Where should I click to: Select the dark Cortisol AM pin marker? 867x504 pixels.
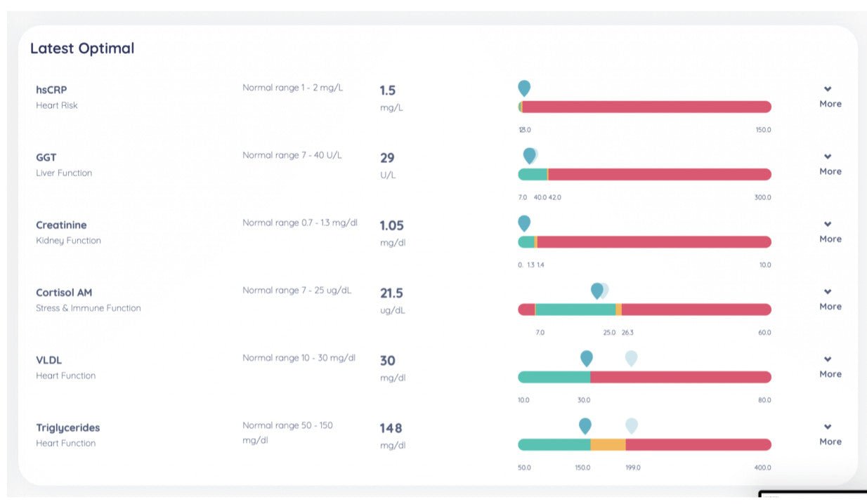[x=597, y=291]
